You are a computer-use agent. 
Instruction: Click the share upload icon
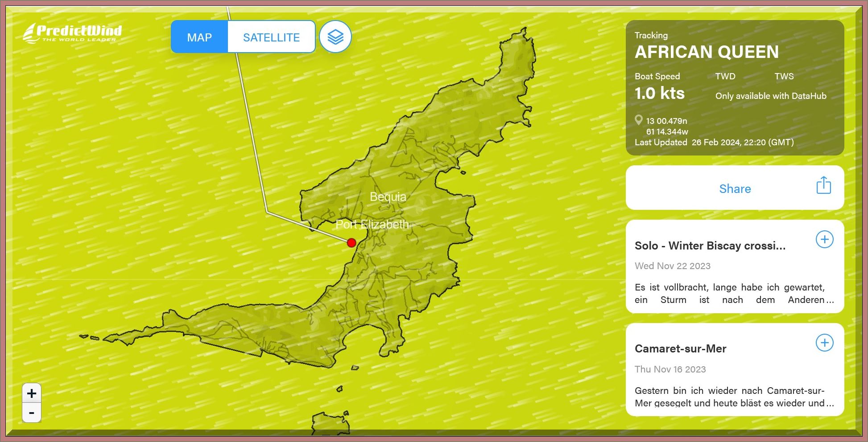tap(823, 185)
